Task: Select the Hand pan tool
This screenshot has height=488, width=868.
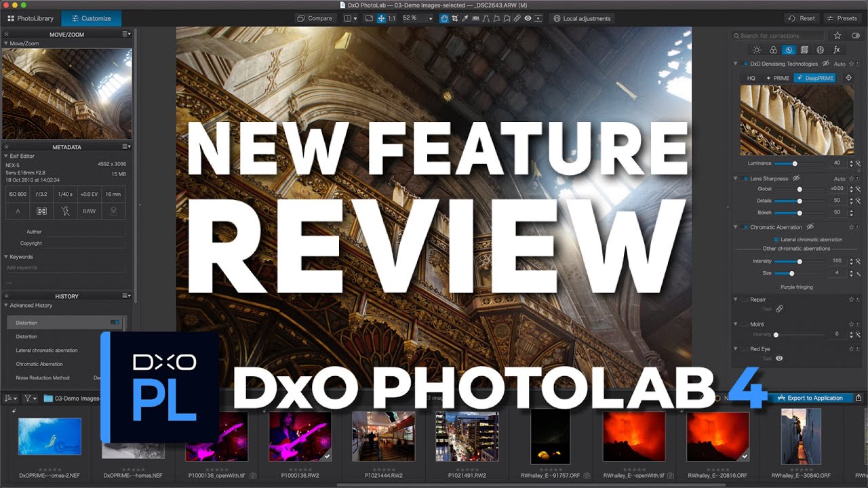Action: coord(444,18)
